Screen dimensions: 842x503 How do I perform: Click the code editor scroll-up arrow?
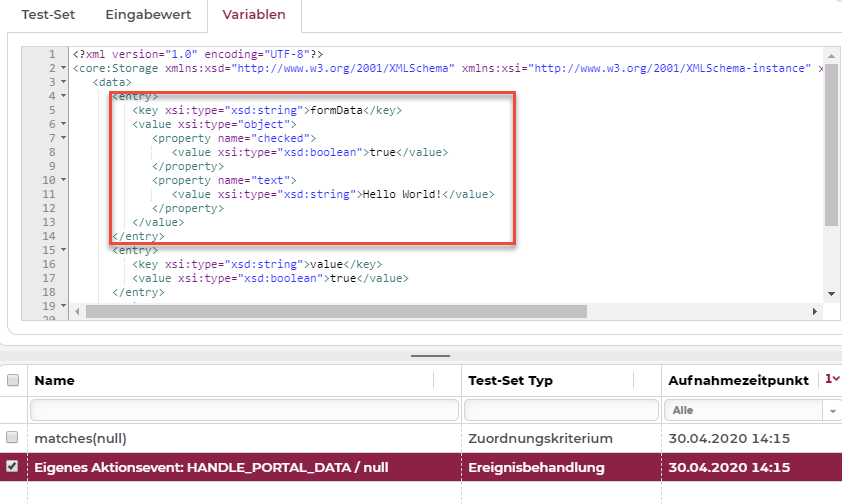[x=831, y=55]
